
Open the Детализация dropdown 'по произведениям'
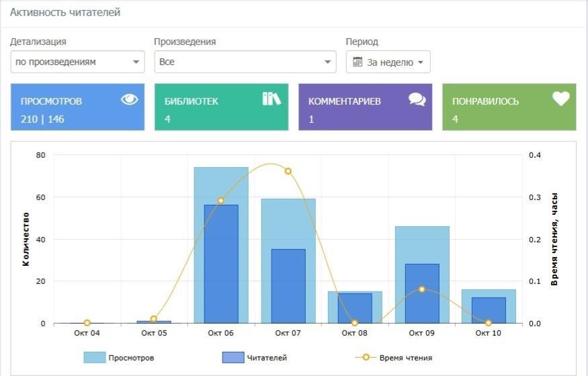[77, 62]
